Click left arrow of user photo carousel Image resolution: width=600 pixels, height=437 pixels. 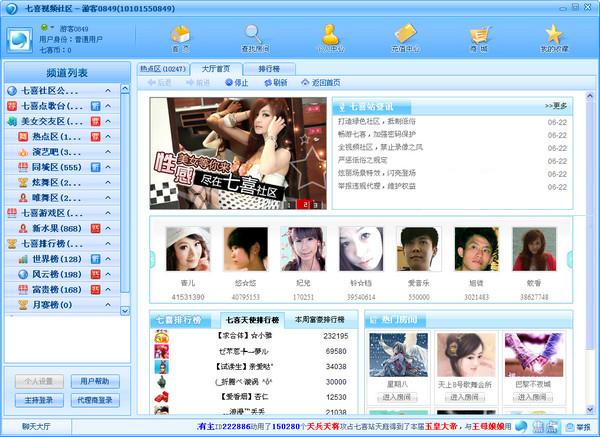click(x=153, y=259)
